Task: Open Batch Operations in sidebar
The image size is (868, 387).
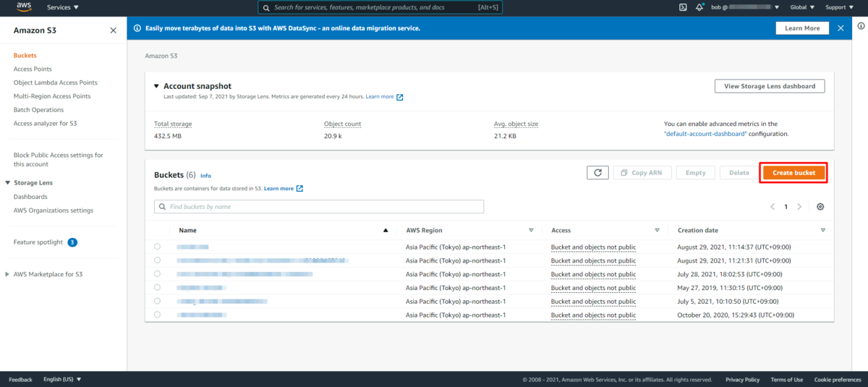Action: pyautogui.click(x=38, y=110)
